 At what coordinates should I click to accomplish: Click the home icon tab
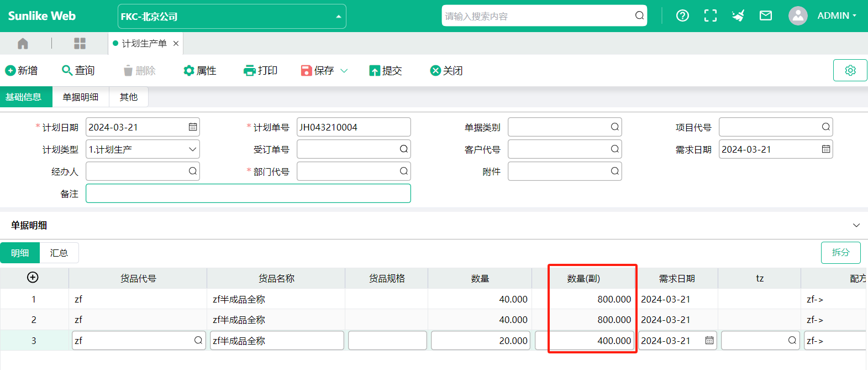coord(23,43)
